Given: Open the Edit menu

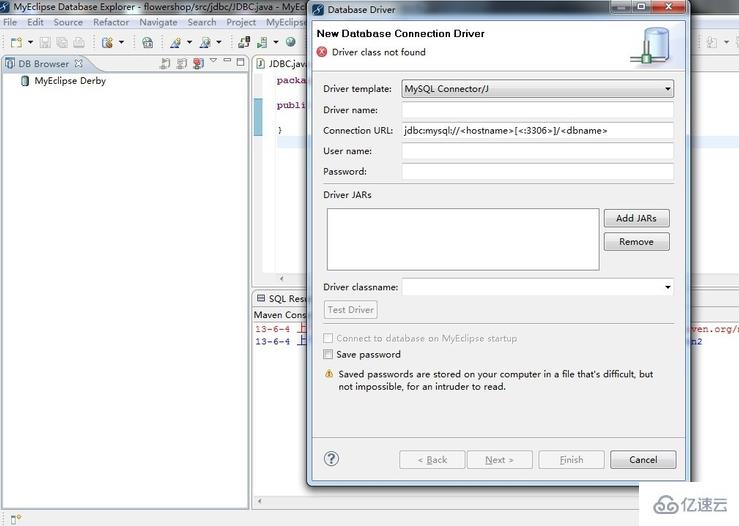Looking at the screenshot, I should click(35, 22).
